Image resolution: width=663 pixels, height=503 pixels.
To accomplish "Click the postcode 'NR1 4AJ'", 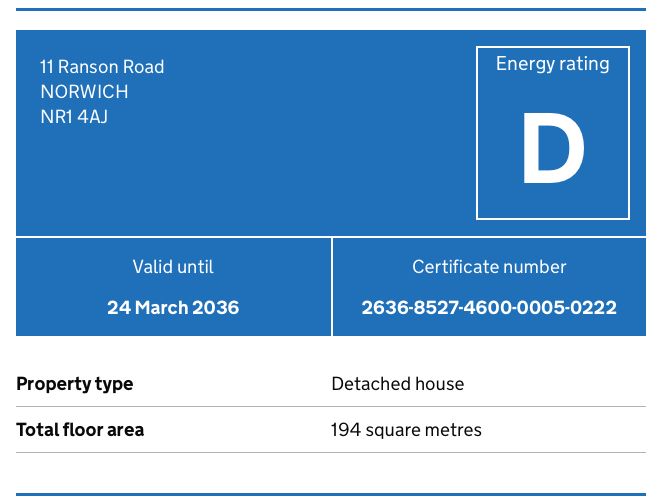I will pyautogui.click(x=74, y=117).
